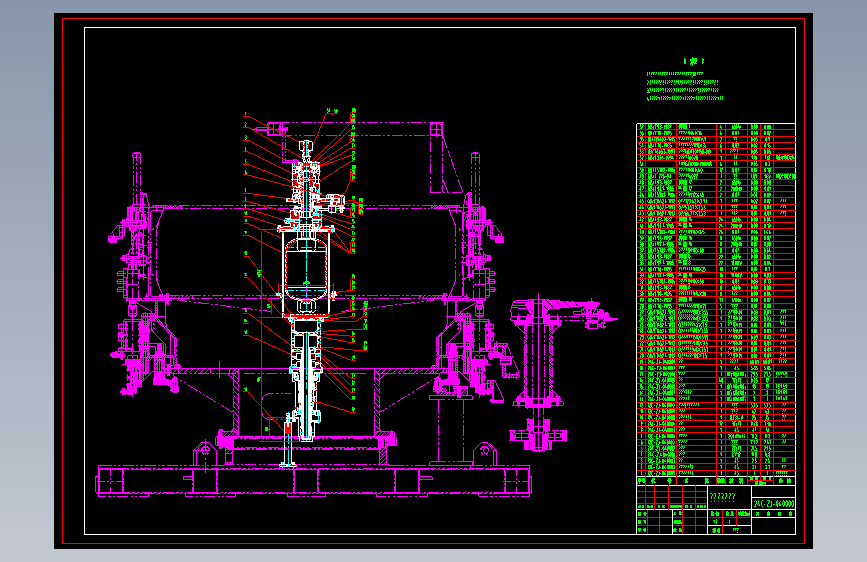Viewport: 867px width, 562px height.
Task: Select the drawing number cell in title block
Action: 774,503
